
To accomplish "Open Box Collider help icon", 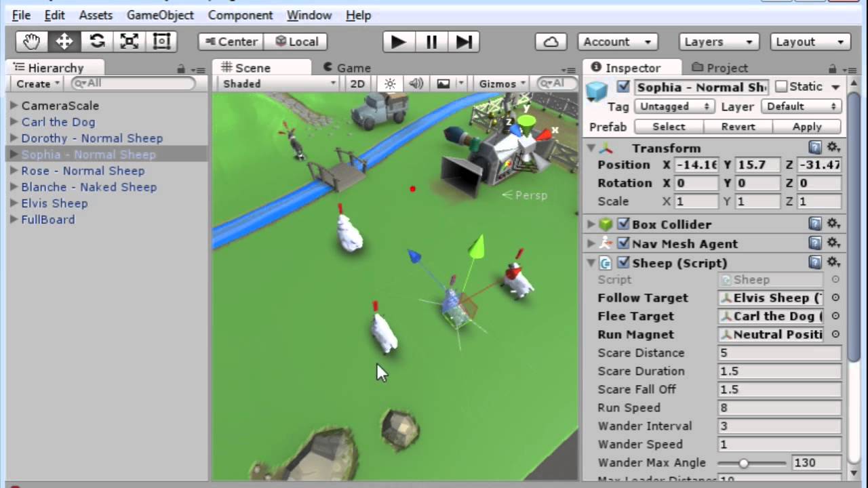I will pos(815,224).
